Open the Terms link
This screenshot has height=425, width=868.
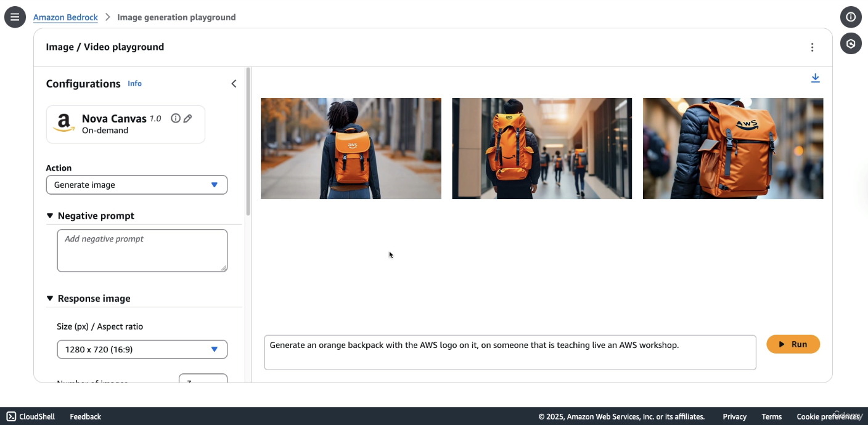click(772, 416)
